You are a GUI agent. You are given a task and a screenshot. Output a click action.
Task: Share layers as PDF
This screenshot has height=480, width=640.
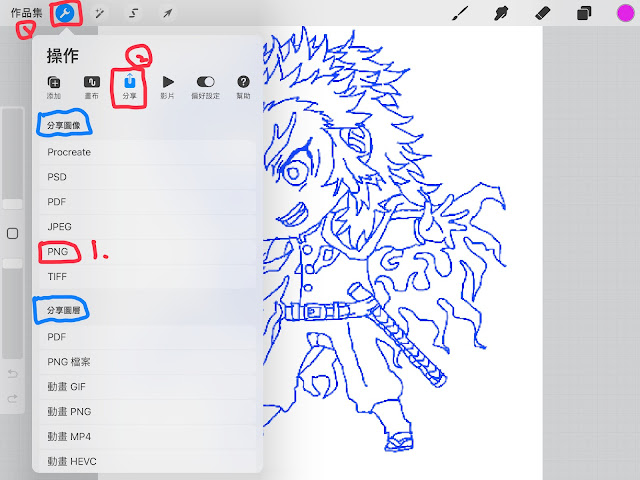(148, 337)
